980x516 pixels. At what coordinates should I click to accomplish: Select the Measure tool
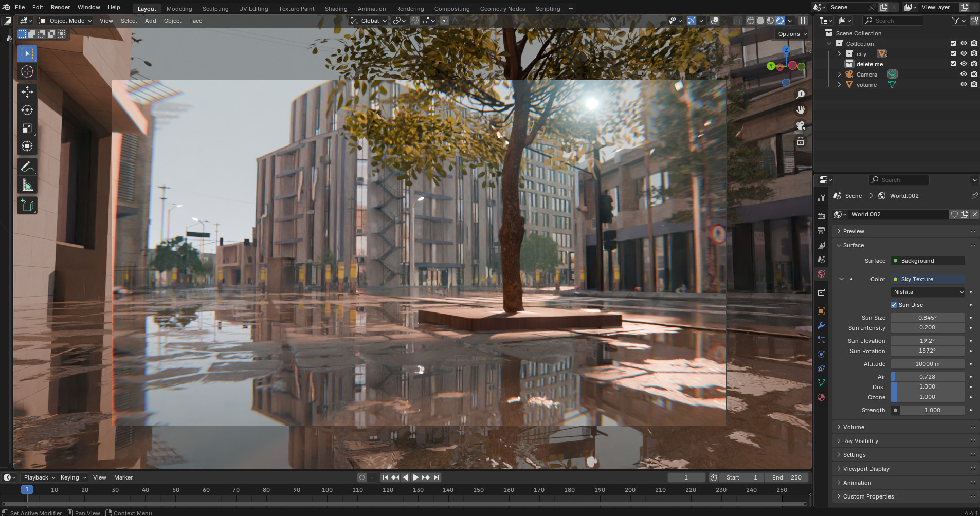point(27,185)
